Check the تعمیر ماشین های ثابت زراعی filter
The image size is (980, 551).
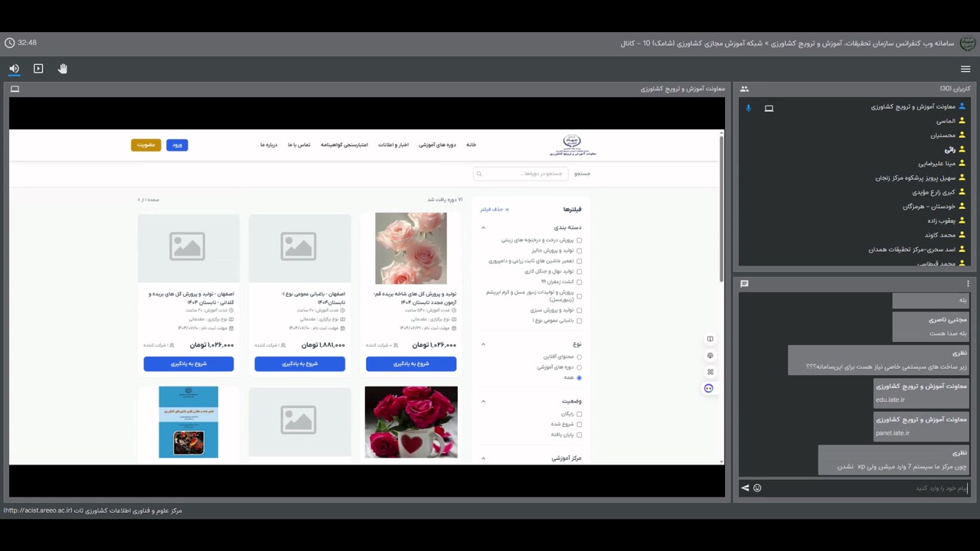579,261
